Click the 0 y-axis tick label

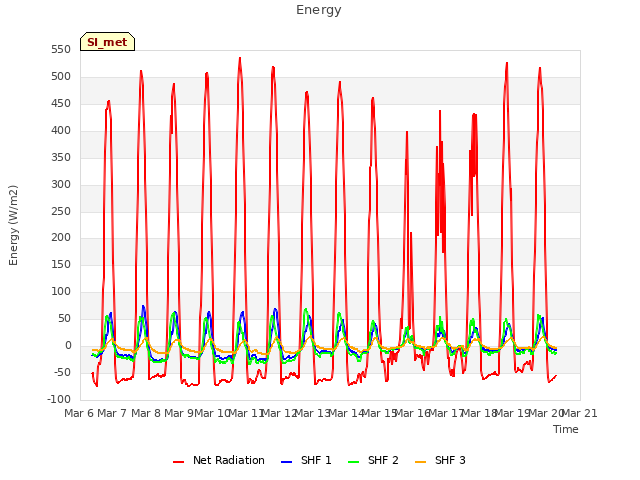(x=68, y=346)
